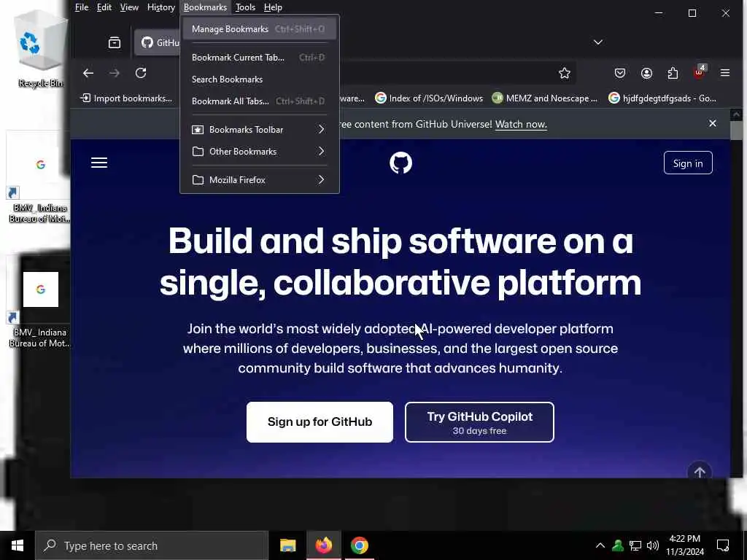Open the File menu
747x560 pixels.
(82, 7)
